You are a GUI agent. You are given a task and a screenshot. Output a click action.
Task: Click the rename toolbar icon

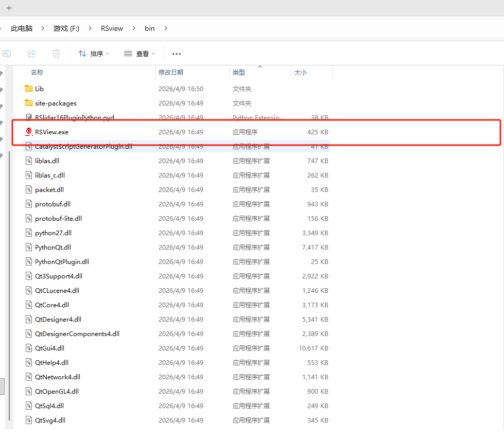pyautogui.click(x=6, y=54)
